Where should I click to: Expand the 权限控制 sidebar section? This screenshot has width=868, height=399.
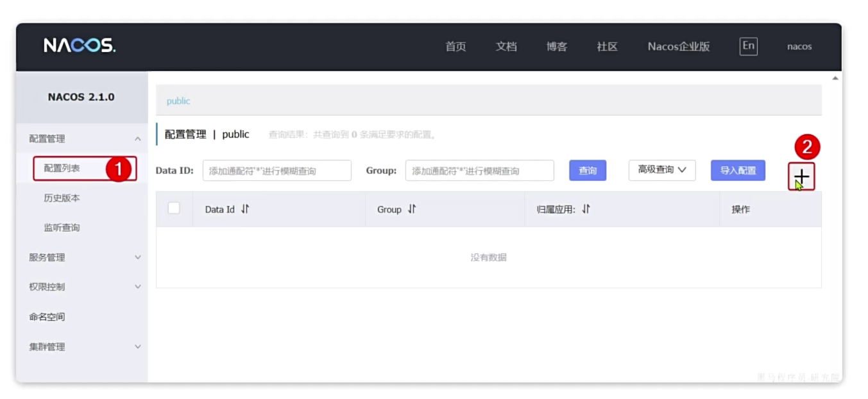(137, 287)
